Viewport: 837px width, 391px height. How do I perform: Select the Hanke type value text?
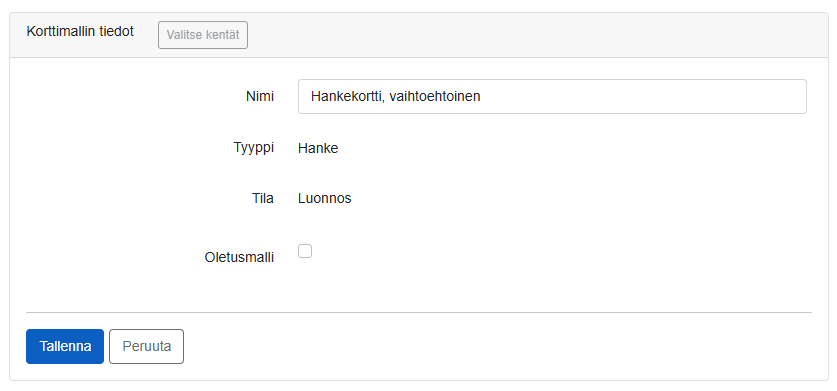pos(318,148)
